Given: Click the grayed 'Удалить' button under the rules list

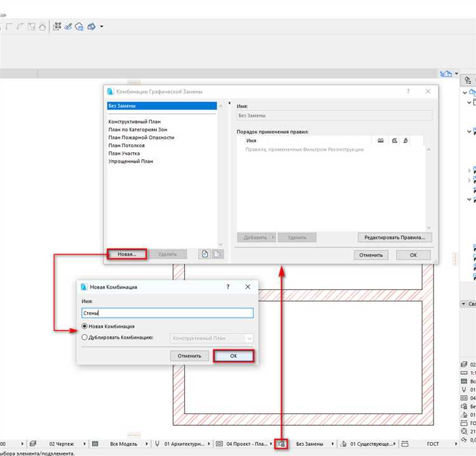Looking at the screenshot, I should point(297,237).
